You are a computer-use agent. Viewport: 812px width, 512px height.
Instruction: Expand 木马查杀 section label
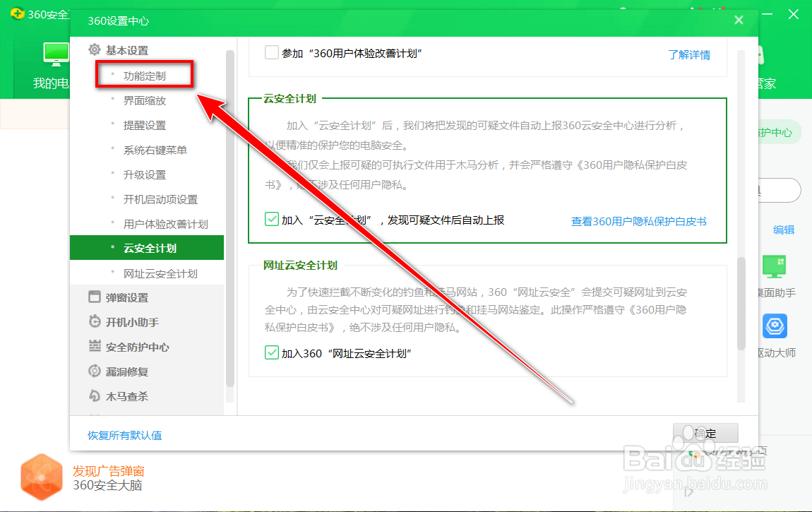pos(127,397)
